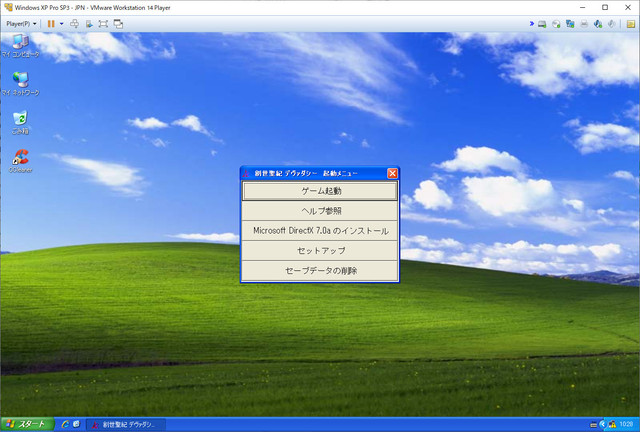Maximize the VMware Player window
Screen dimensions: 640x432
click(x=605, y=7)
